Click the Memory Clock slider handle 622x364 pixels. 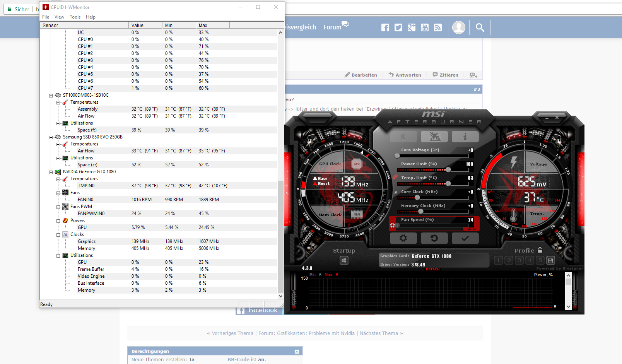pos(421,212)
